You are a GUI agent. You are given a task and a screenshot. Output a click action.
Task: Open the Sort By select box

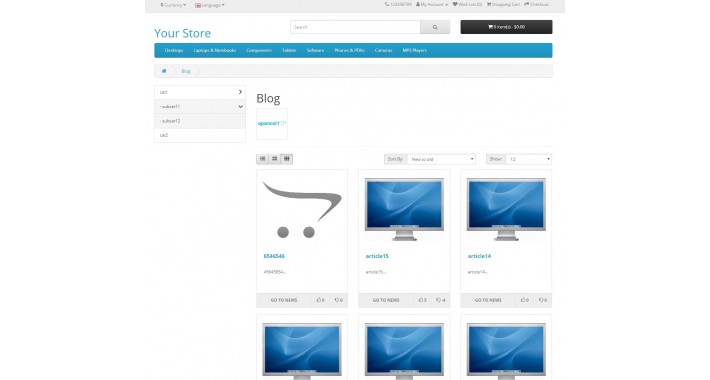click(441, 159)
